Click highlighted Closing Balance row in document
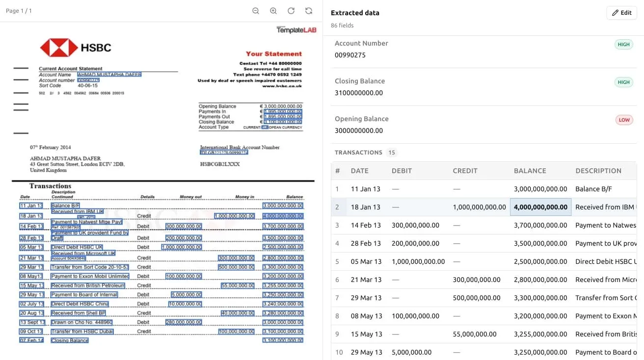Viewport: 644px width, 360px height. tap(69, 340)
